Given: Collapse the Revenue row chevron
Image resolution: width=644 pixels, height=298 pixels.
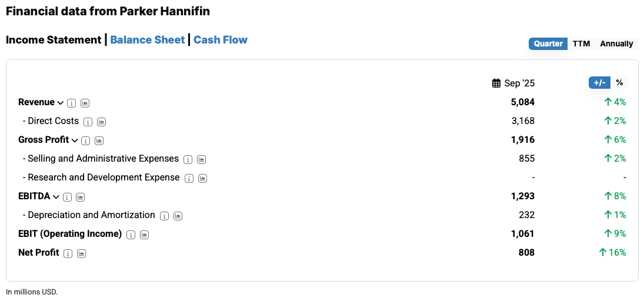Looking at the screenshot, I should pyautogui.click(x=60, y=103).
